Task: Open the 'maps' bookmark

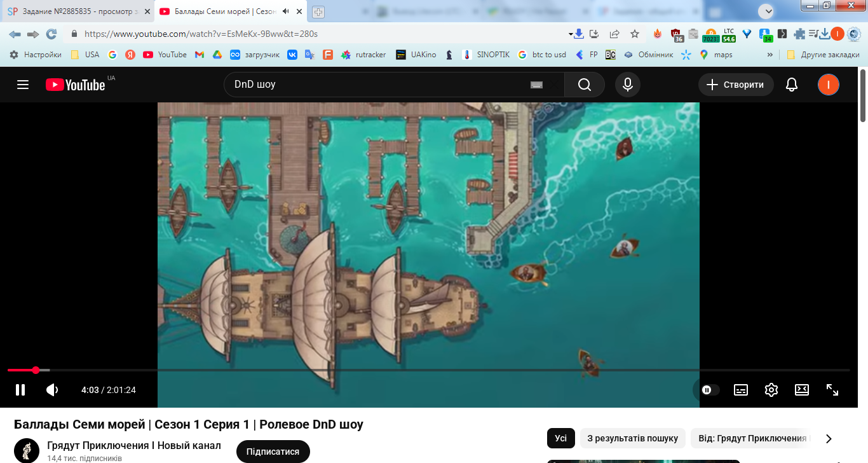Action: pyautogui.click(x=715, y=55)
